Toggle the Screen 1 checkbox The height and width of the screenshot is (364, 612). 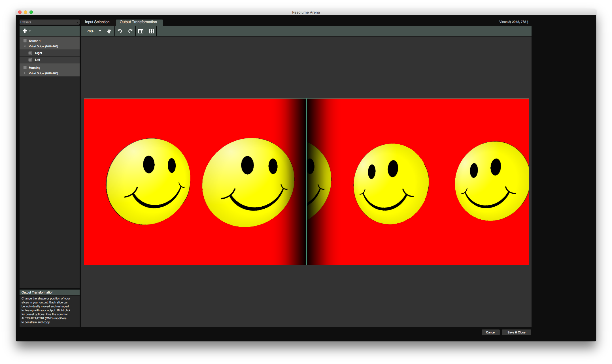click(25, 41)
